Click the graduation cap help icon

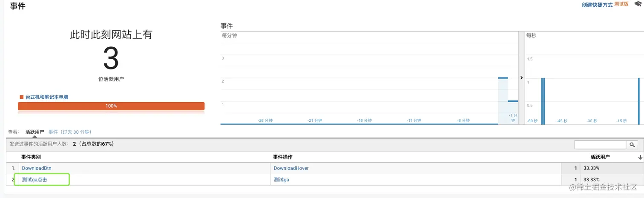point(638,4)
